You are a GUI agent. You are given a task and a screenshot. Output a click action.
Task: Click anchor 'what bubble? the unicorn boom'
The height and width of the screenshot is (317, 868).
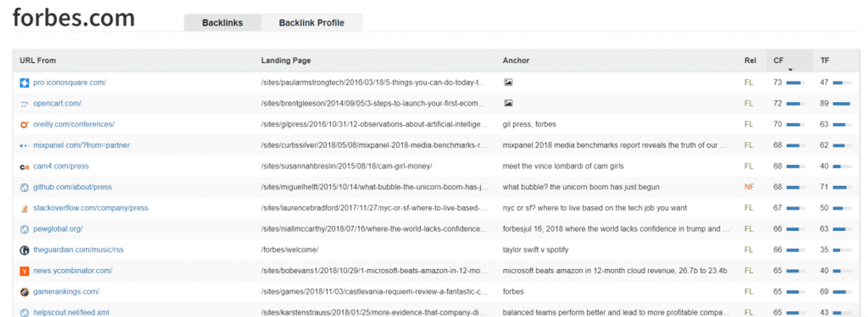[581, 187]
